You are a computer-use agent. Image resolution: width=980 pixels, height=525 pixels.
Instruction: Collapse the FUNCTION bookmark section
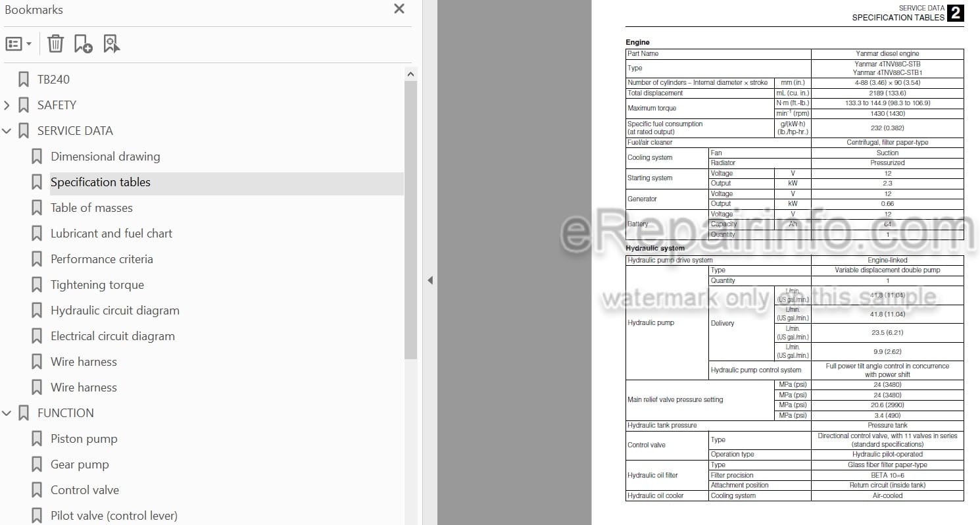pos(7,413)
